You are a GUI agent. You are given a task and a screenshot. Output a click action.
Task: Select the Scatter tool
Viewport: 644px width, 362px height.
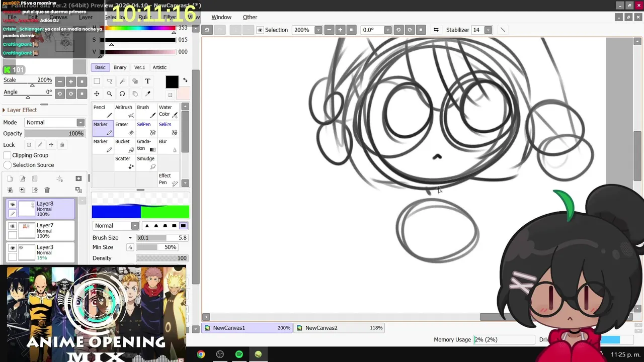click(x=124, y=162)
